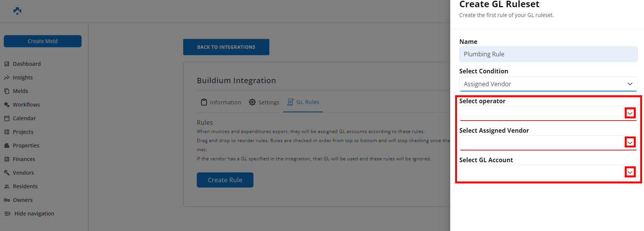Click the Name field with Plumbing Rule

[x=548, y=54]
